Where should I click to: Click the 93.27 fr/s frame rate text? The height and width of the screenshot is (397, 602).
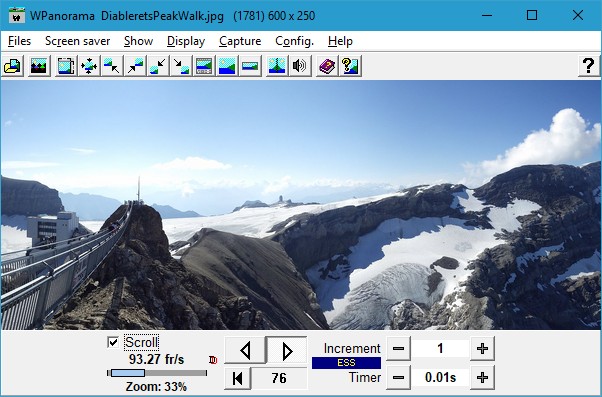[x=157, y=359]
